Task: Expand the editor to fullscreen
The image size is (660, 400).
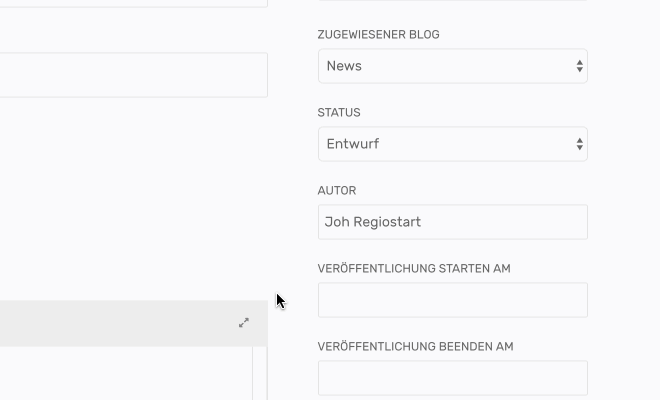Action: click(x=244, y=323)
